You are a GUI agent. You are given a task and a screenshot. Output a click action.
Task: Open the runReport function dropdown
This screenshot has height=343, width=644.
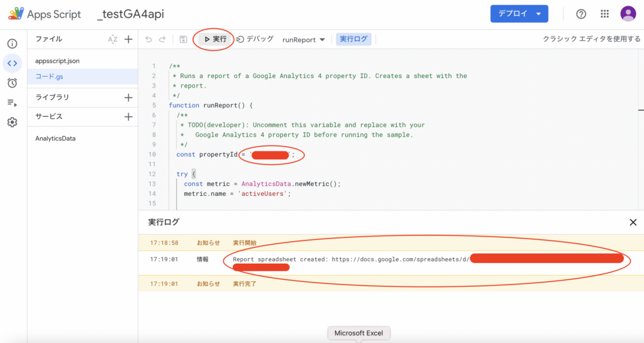tap(304, 39)
